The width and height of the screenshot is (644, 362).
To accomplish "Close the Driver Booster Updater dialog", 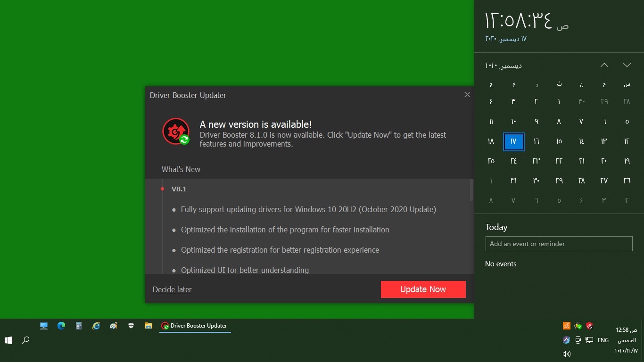I will [467, 95].
